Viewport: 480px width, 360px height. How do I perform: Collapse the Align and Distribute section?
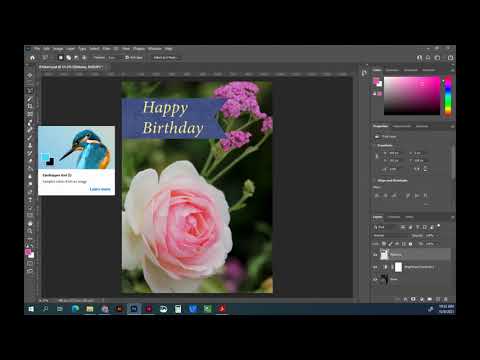tap(374, 181)
